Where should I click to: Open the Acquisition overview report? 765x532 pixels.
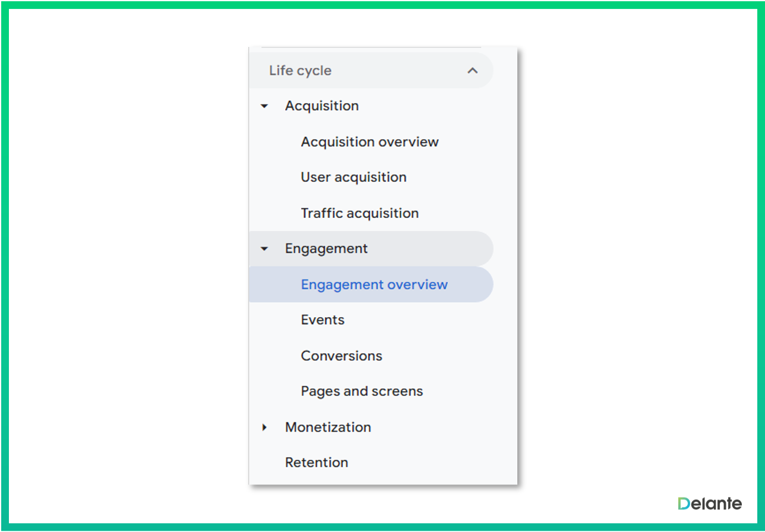(369, 142)
